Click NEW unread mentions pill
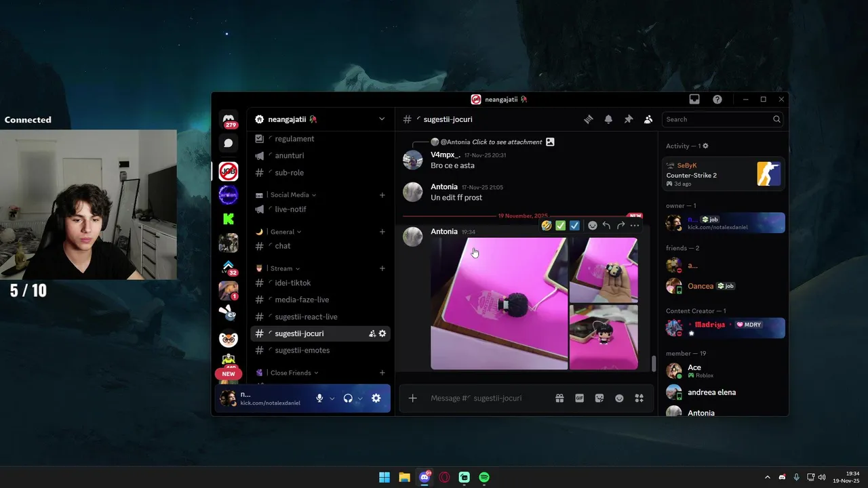The width and height of the screenshot is (868, 488). click(x=229, y=373)
